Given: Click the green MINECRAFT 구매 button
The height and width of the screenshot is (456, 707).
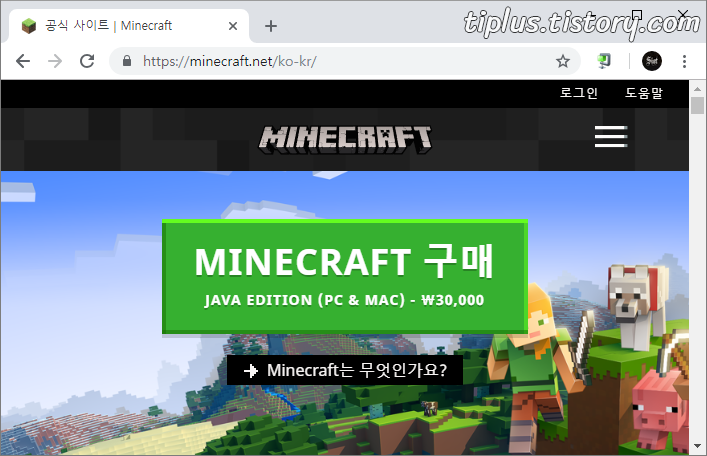Looking at the screenshot, I should click(345, 276).
